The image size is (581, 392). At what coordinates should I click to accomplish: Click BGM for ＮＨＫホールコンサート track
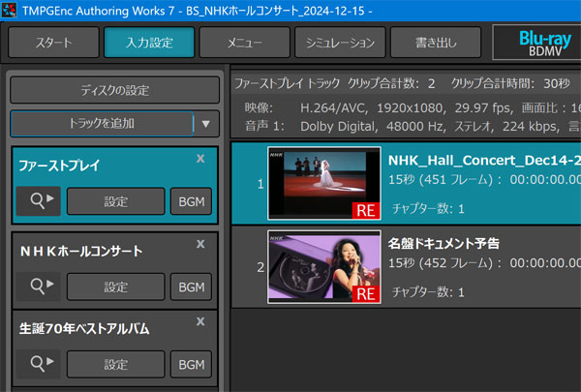click(x=191, y=286)
